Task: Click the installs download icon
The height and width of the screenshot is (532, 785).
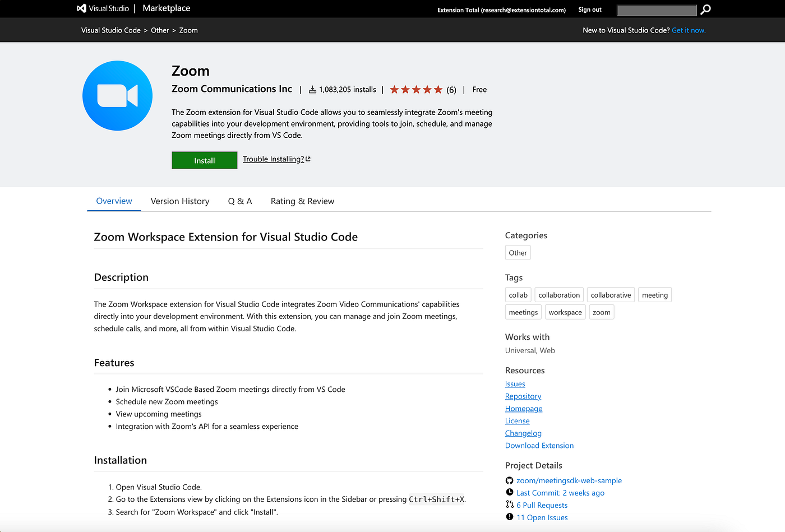Action: [x=312, y=90]
